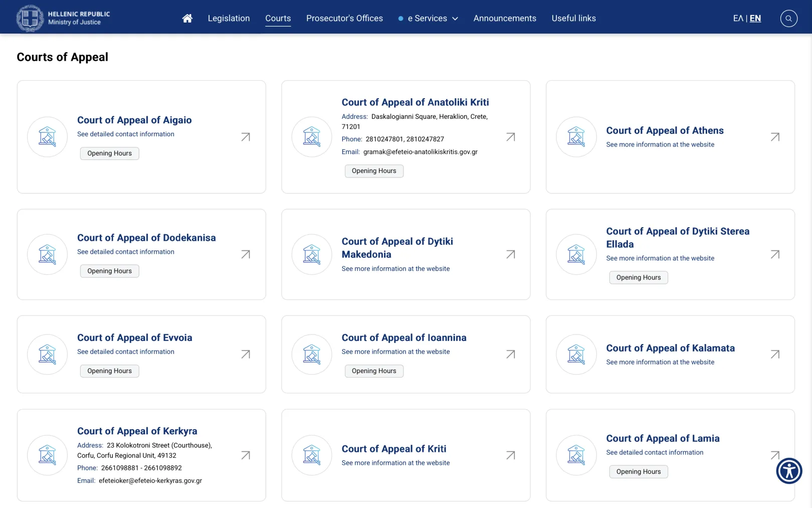Click the courthouse icon of Ioannina card
The width and height of the screenshot is (812, 508).
[312, 354]
